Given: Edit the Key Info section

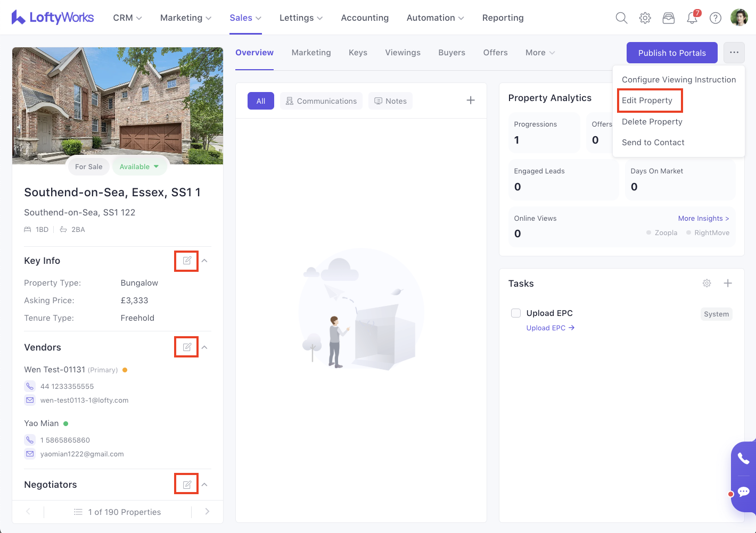Looking at the screenshot, I should [x=187, y=261].
